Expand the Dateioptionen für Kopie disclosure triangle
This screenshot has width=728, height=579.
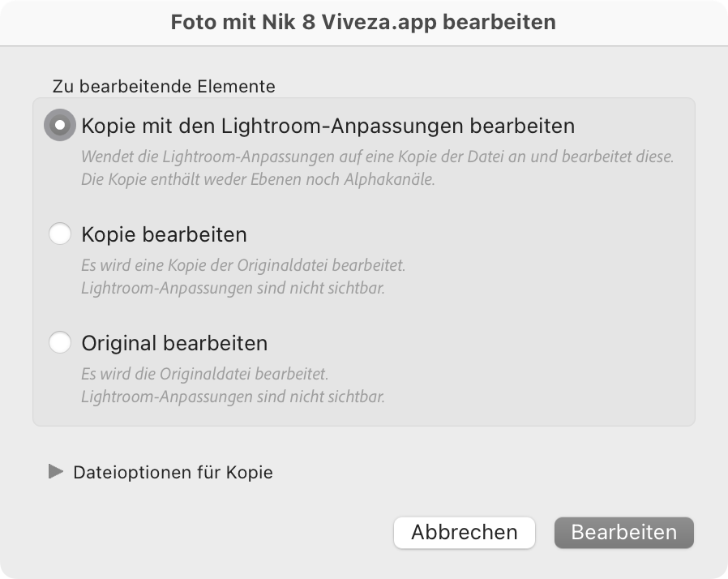(x=56, y=472)
